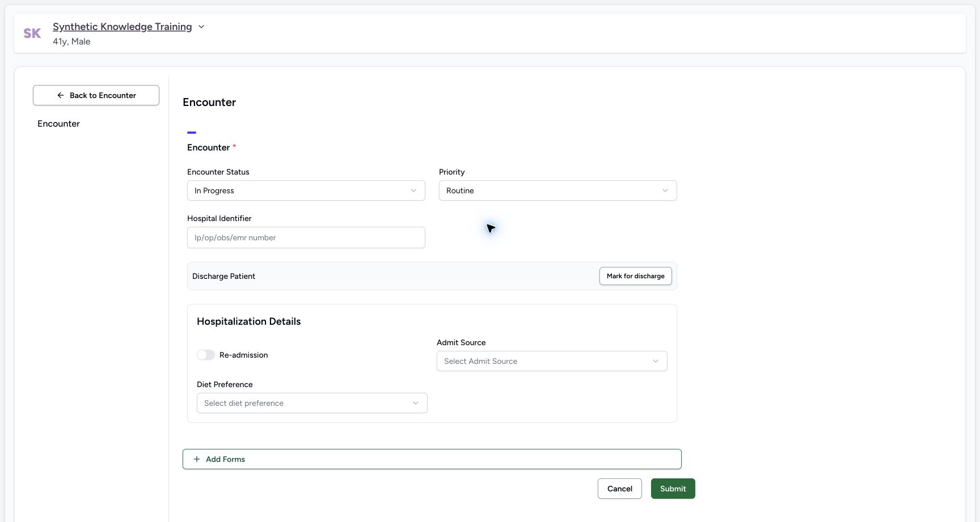Click the Hospitalization Details heading
Viewport: 980px width, 522px height.
click(249, 321)
